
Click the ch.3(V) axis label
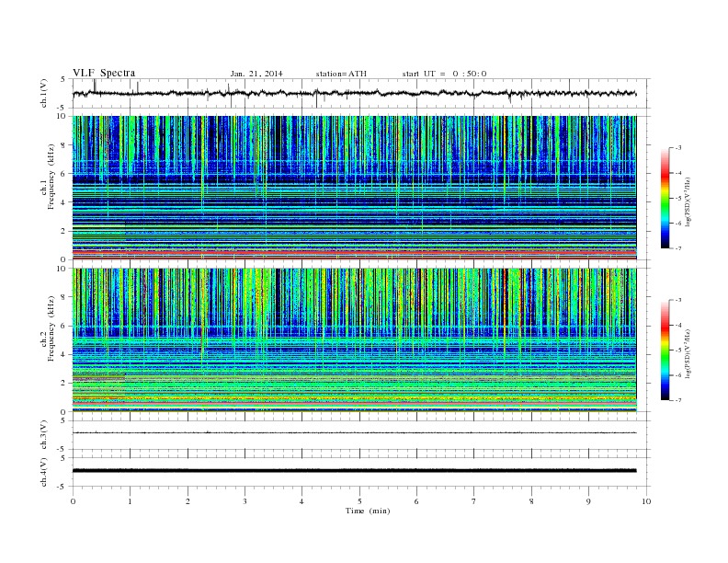43,435
